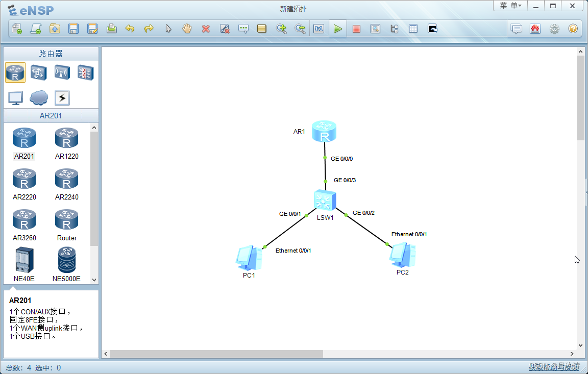Image resolution: width=588 pixels, height=374 pixels.
Task: Click the New Topology toolbar icon
Action: point(17,29)
